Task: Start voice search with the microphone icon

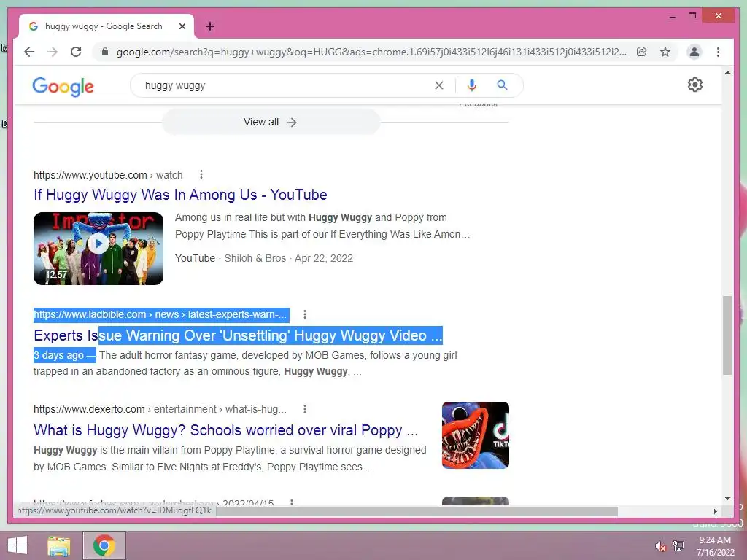Action: pos(472,85)
